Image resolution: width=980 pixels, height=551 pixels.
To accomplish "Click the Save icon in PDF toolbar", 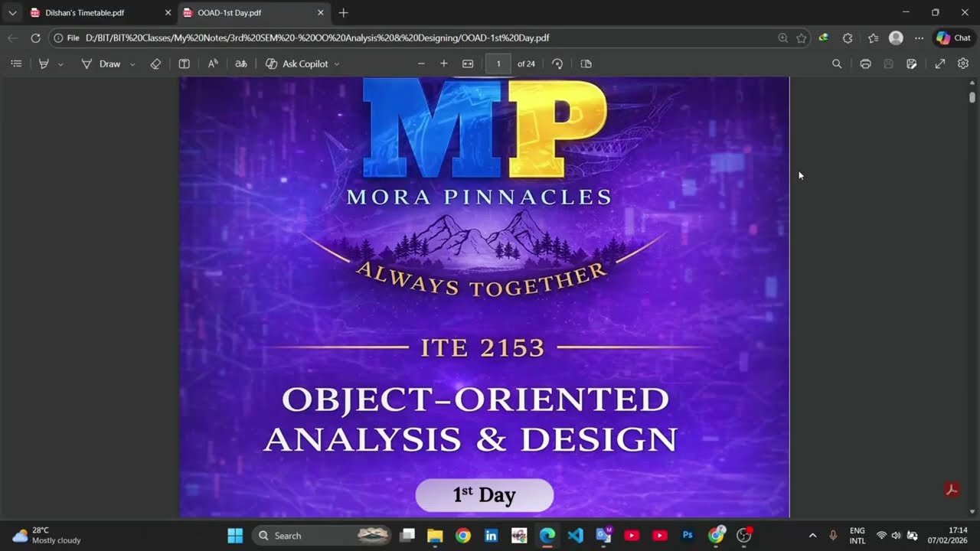I will point(888,64).
